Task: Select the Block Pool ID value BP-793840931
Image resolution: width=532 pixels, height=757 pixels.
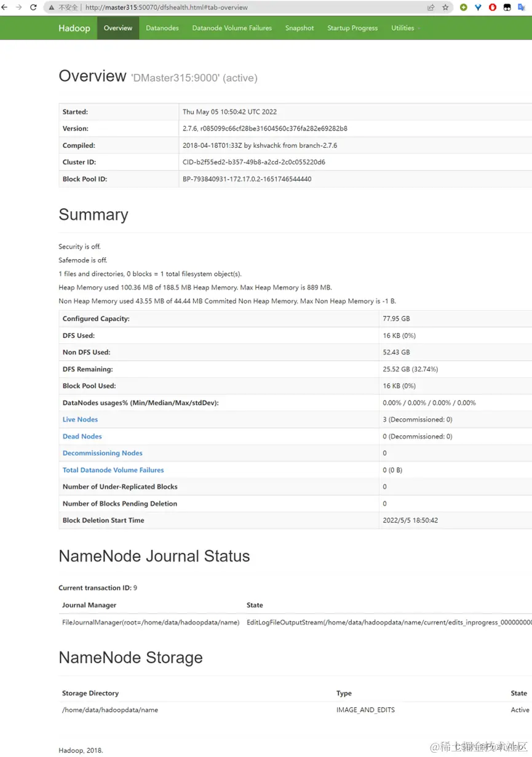Action: (247, 179)
